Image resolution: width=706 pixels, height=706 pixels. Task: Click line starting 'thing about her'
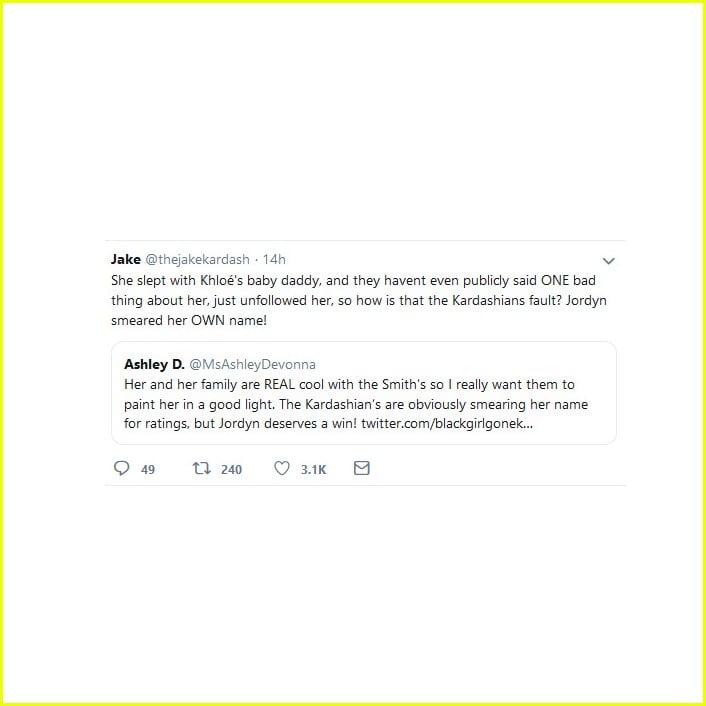point(359,300)
